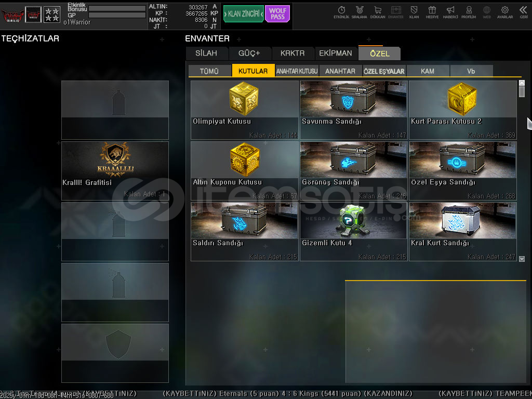This screenshot has width=532, height=399.
Task: Select the Kral Kurt Sandığı white crate
Action: [463, 232]
